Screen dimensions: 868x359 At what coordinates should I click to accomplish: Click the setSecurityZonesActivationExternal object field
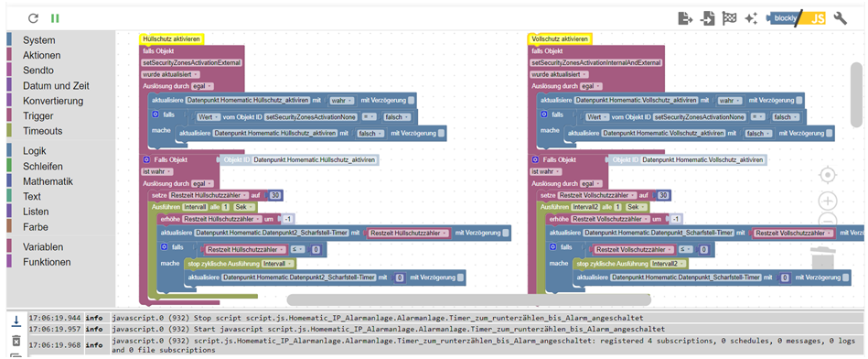pos(192,62)
